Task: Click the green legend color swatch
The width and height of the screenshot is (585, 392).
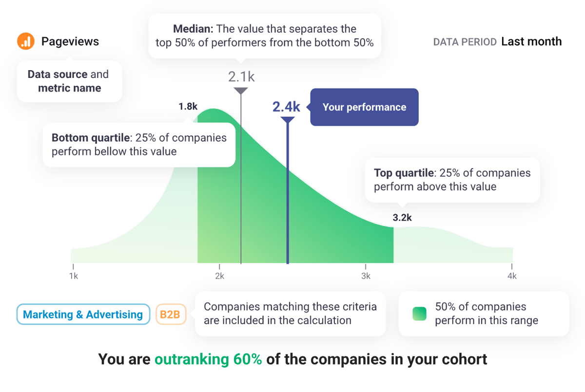Action: coord(419,314)
